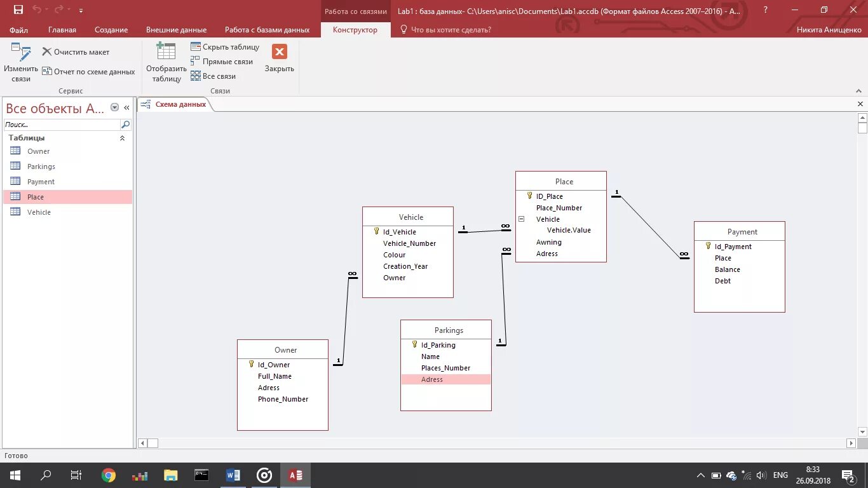Click the Payment table title bar

[740, 232]
